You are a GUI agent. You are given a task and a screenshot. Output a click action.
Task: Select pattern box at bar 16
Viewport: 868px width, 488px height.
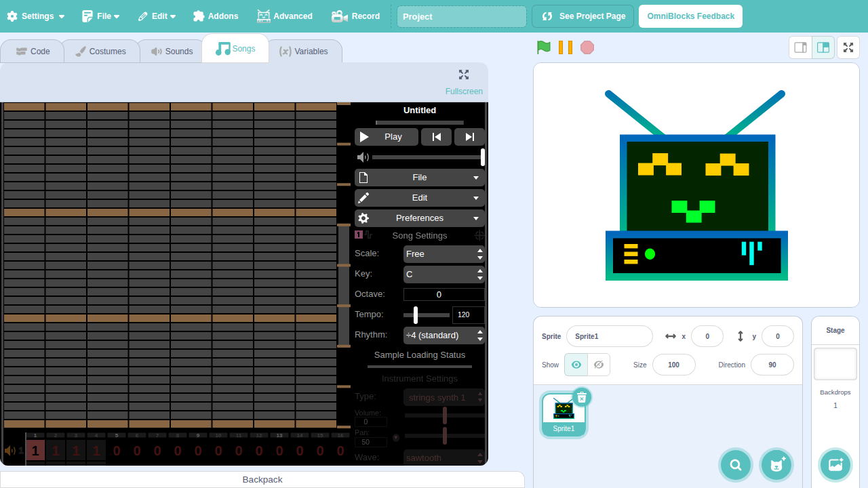coord(340,451)
